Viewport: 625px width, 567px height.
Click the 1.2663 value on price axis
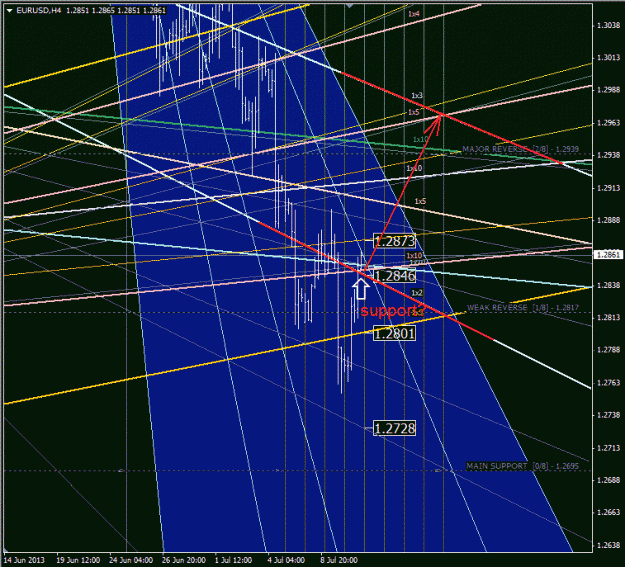(608, 512)
